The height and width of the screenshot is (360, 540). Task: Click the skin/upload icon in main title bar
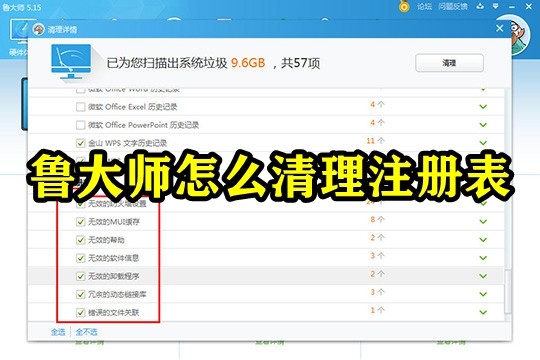click(480, 6)
